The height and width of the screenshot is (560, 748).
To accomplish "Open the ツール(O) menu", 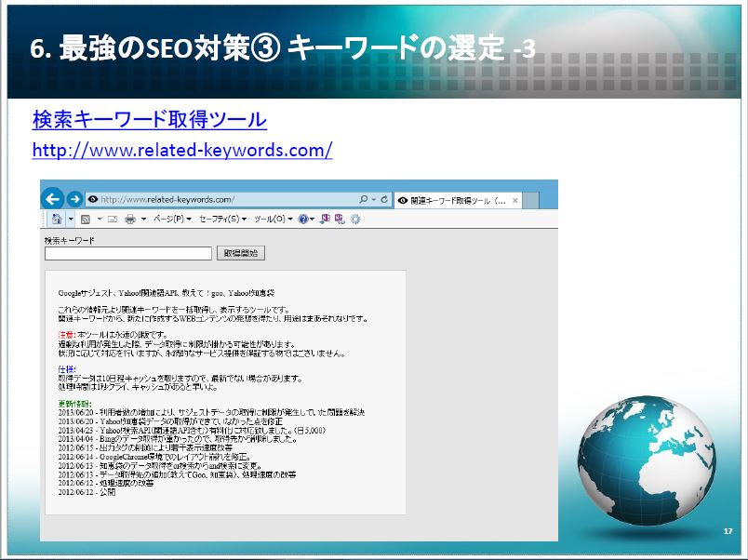I will (x=274, y=220).
